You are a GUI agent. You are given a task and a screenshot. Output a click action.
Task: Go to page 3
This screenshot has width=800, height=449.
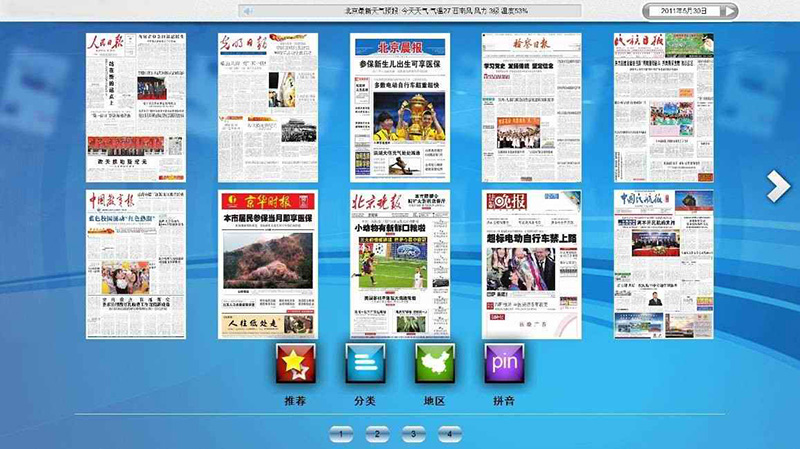[413, 434]
